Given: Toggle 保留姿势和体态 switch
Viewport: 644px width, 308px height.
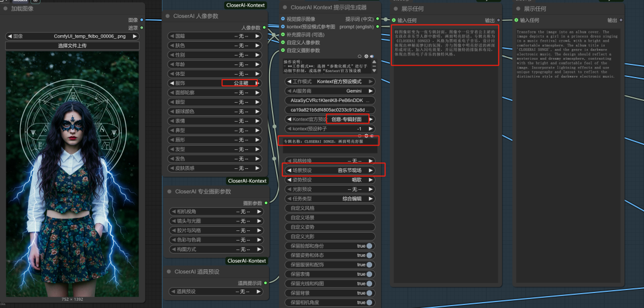Looking at the screenshot, I should coord(370,255).
